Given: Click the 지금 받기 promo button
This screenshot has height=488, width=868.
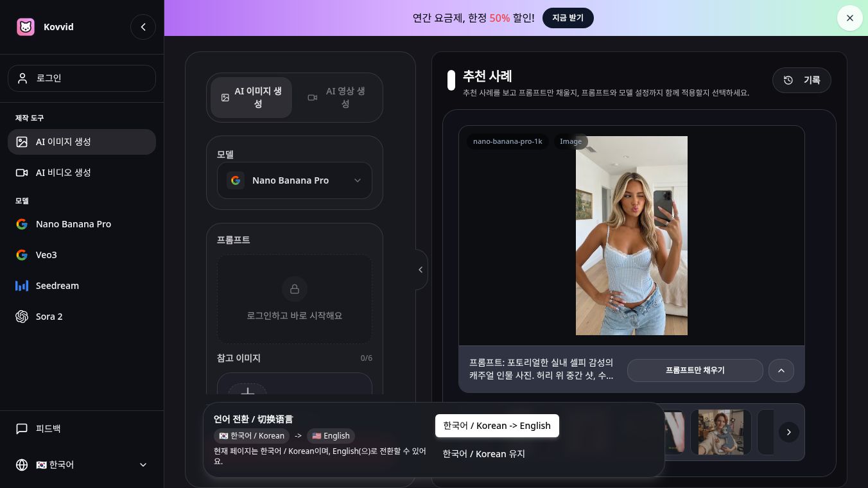Looking at the screenshot, I should click(x=568, y=18).
